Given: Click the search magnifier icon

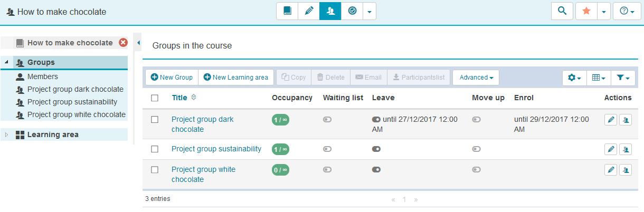Looking at the screenshot, I should (x=562, y=11).
